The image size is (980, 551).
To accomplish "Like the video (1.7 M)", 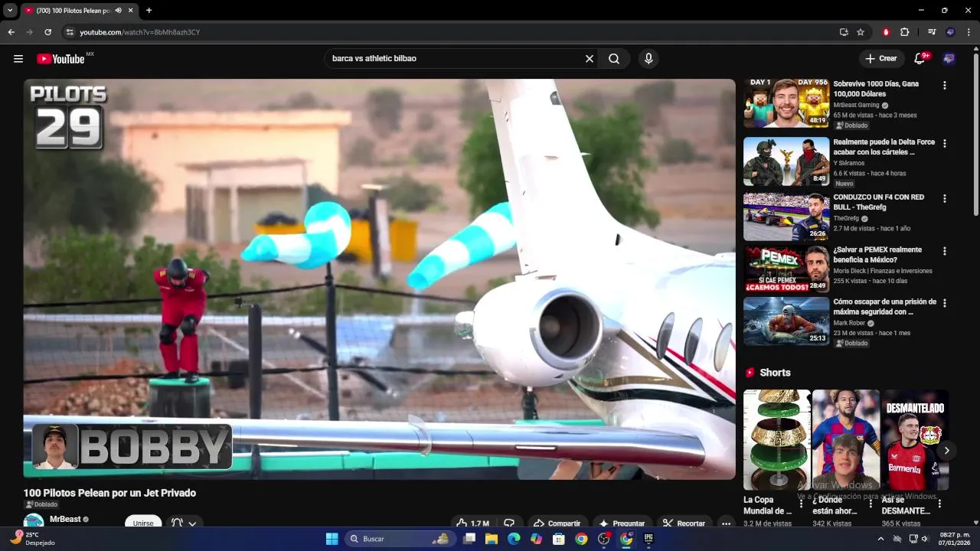I will [x=472, y=523].
